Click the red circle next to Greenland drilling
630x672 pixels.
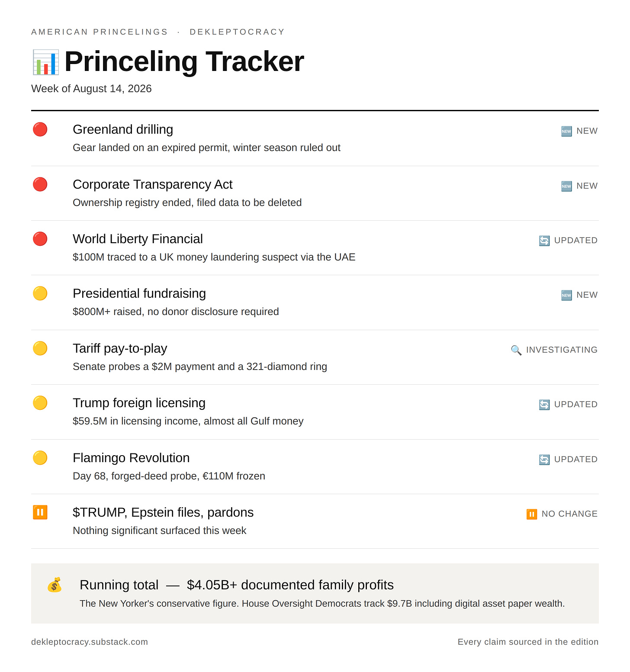[x=40, y=129]
